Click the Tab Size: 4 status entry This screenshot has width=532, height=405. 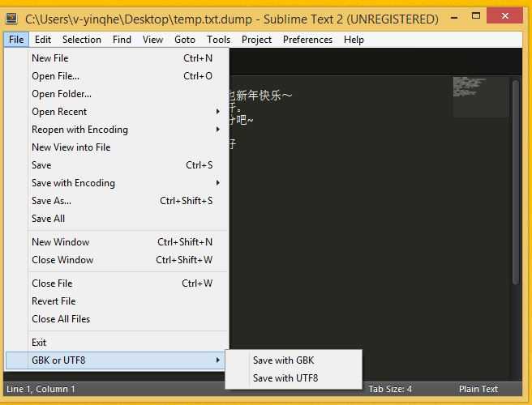pos(390,389)
